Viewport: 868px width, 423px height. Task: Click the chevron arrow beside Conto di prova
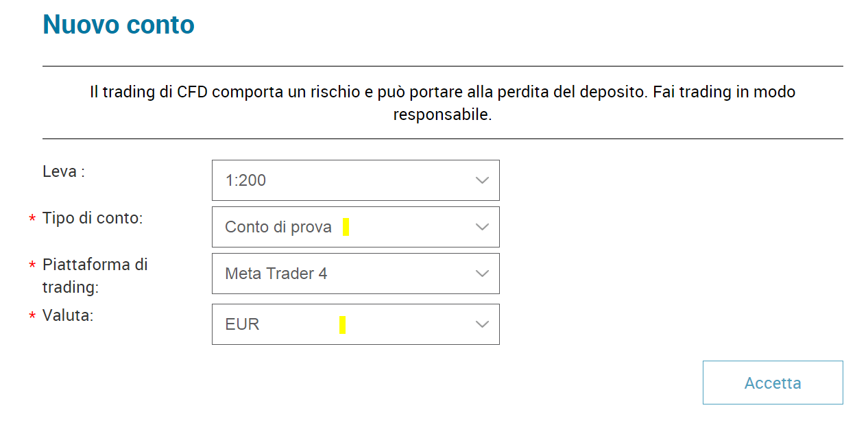pyautogui.click(x=482, y=227)
